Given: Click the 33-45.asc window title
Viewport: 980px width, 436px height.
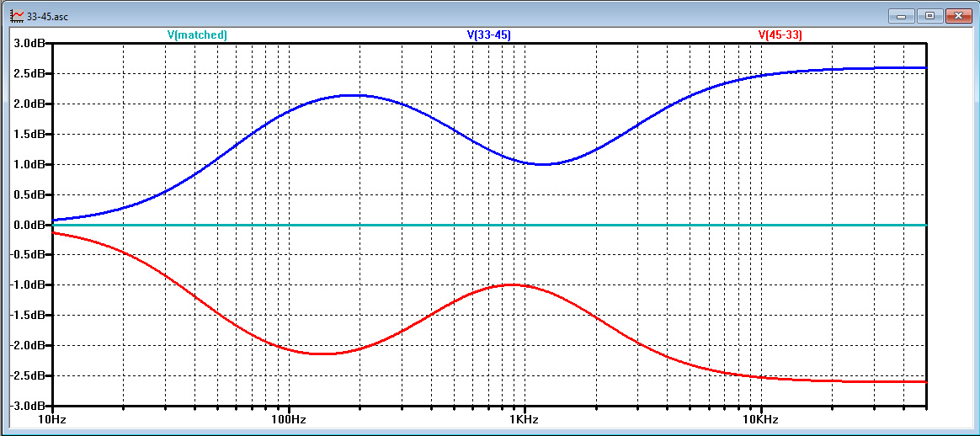Looking at the screenshot, I should point(48,16).
